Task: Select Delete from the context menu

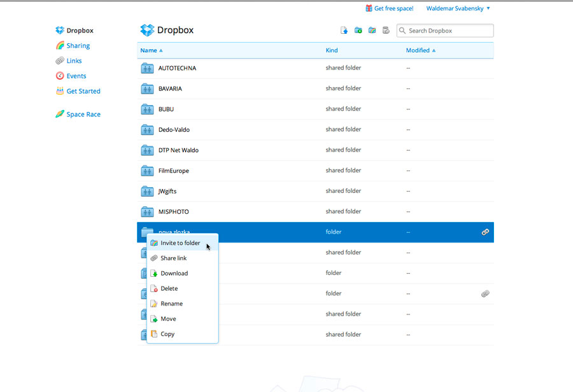Action: (183, 288)
